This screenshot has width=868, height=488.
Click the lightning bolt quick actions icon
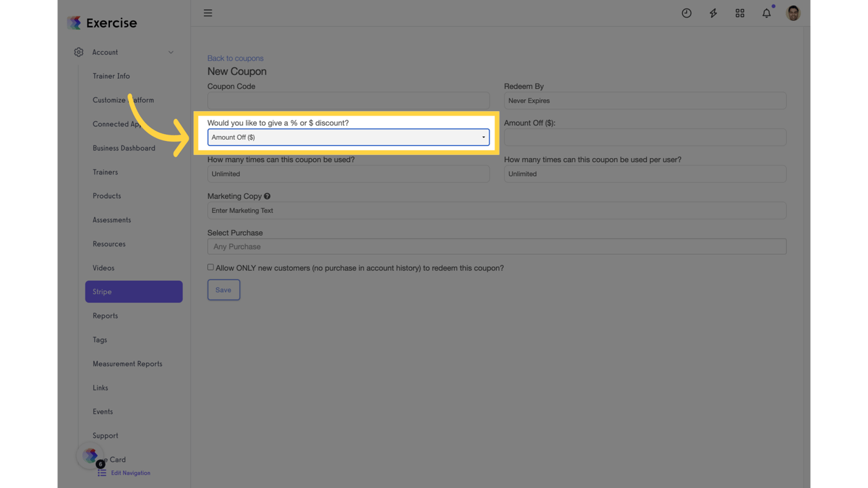pyautogui.click(x=713, y=13)
